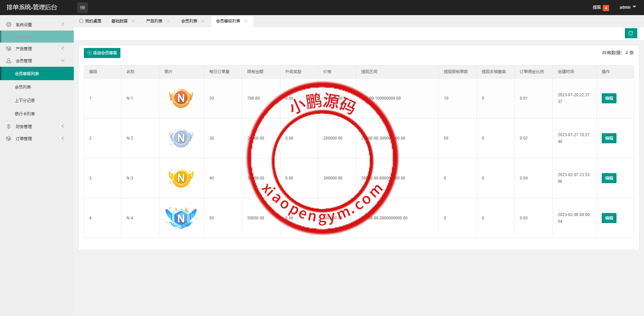Click 编辑 for level N-3
The height and width of the screenshot is (316, 644).
coord(609,178)
